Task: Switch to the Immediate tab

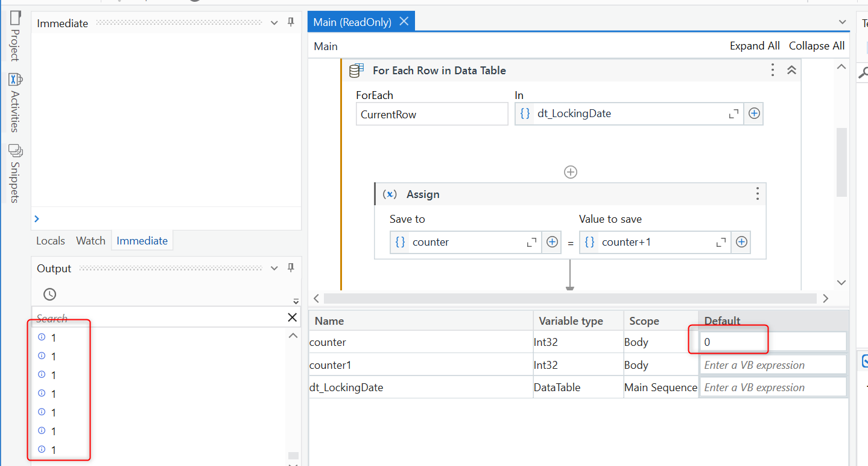Action: click(x=142, y=241)
